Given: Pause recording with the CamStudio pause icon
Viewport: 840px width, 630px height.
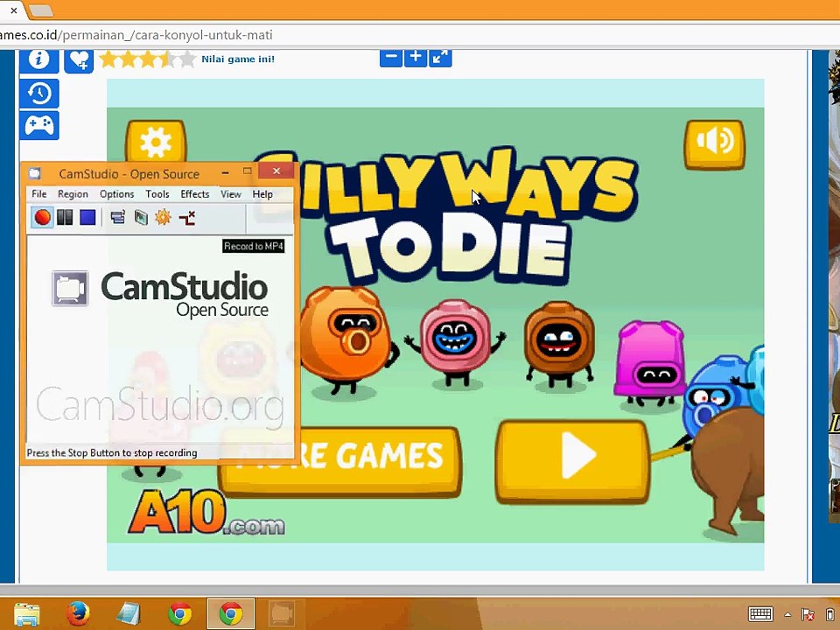Looking at the screenshot, I should pos(65,217).
